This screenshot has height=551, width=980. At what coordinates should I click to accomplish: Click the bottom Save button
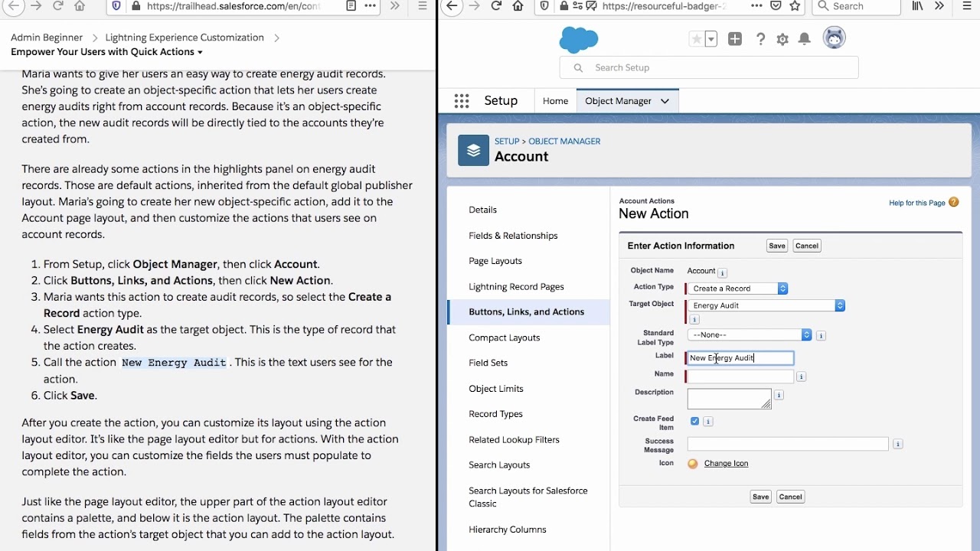coord(760,497)
